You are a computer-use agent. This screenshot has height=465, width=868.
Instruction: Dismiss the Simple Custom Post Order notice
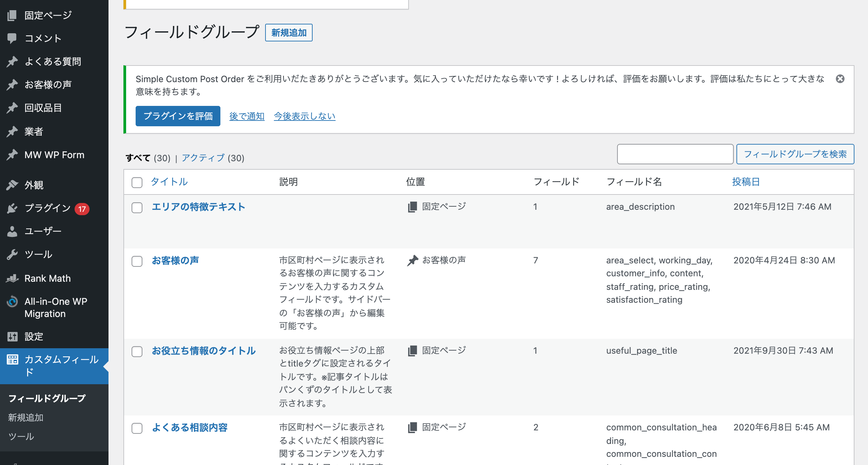coord(840,79)
